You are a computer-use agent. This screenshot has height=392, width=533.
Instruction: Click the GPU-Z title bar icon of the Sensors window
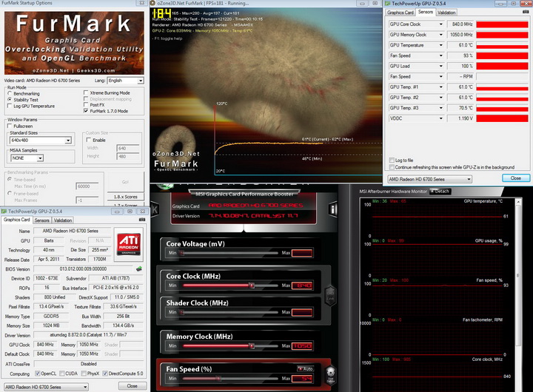coord(388,4)
